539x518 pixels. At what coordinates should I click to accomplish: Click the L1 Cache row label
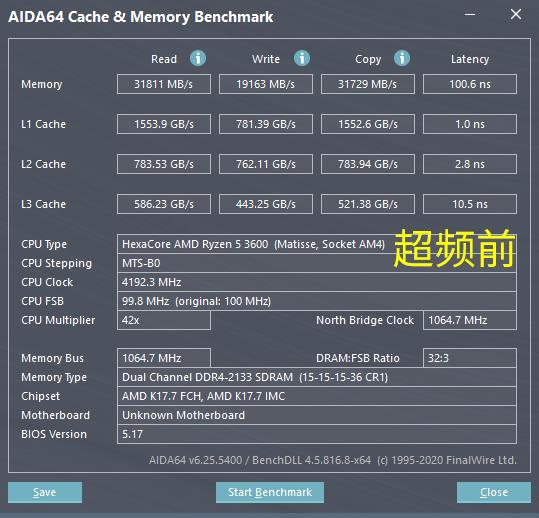point(43,124)
